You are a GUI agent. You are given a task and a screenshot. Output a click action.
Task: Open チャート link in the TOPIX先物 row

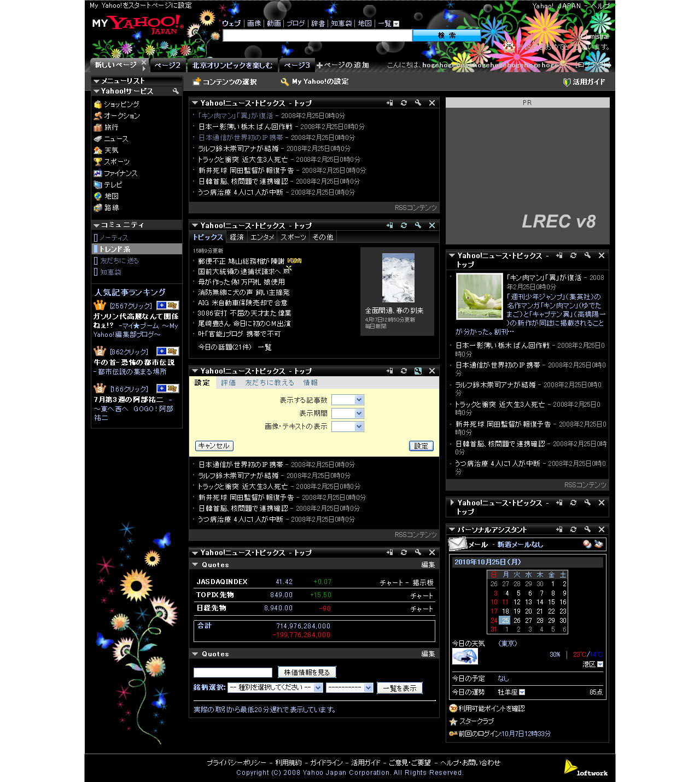point(422,596)
